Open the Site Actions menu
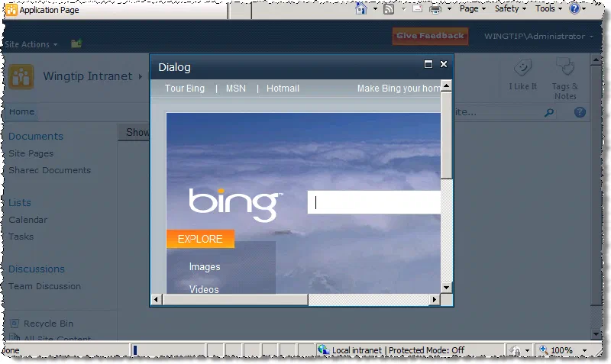 [31, 44]
